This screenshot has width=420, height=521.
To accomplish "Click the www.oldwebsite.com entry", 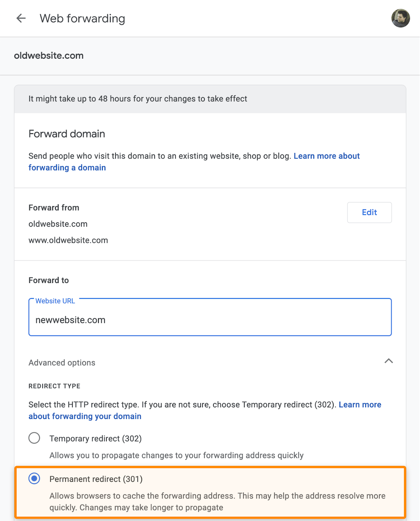I will [x=68, y=240].
